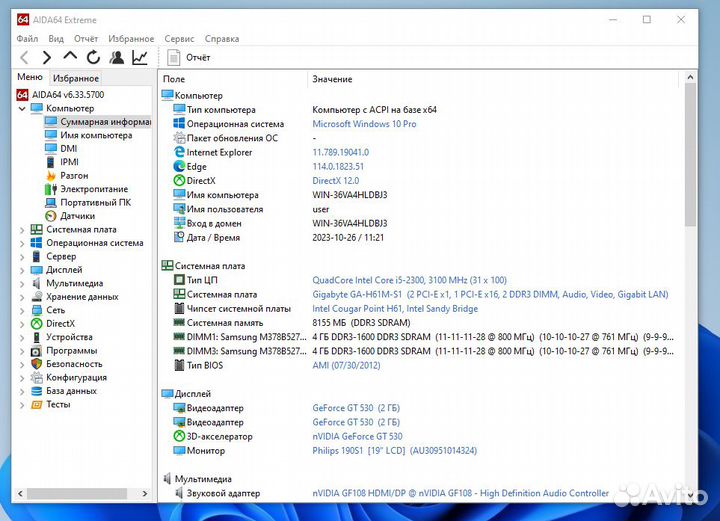Click the Безопасность shield icon
The height and width of the screenshot is (521, 720).
[36, 364]
